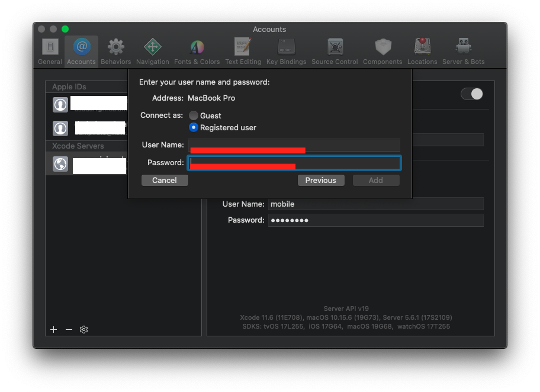
Task: Select the second Apple ID account avatar
Action: (60, 128)
